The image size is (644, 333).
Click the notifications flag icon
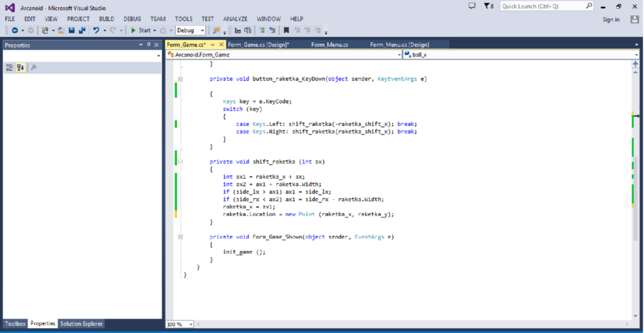tap(487, 6)
